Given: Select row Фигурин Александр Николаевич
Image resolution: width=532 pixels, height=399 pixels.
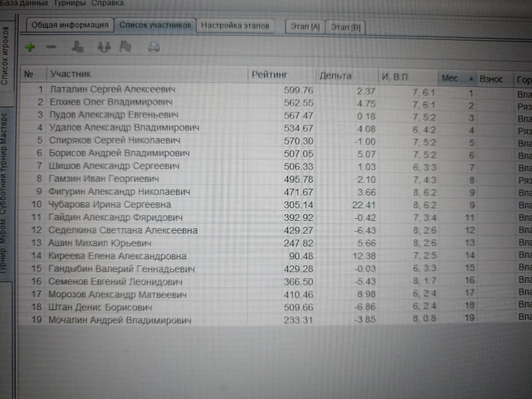Looking at the screenshot, I should [x=275, y=192].
